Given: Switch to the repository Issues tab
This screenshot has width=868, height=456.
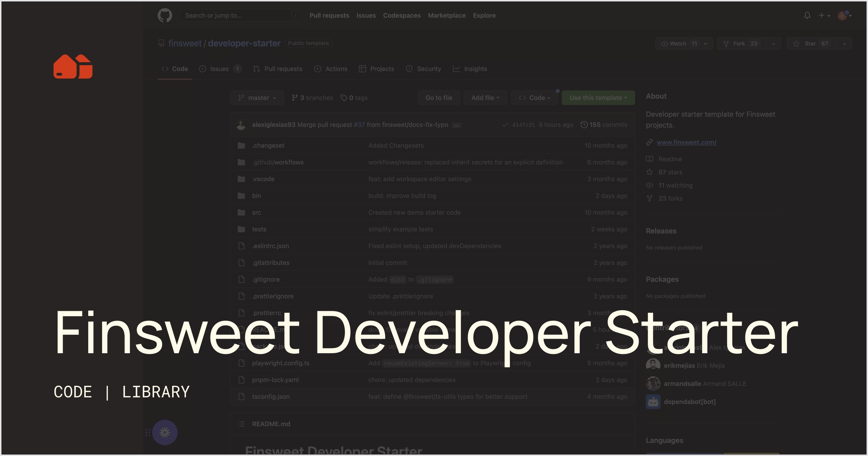Looking at the screenshot, I should point(220,69).
